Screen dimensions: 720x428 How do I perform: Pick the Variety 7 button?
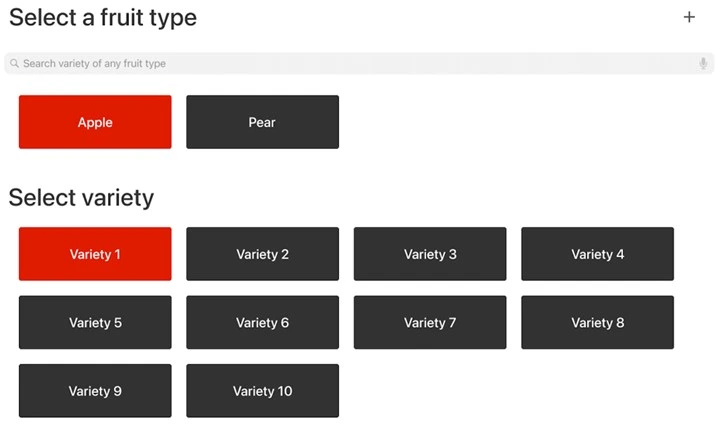[430, 322]
